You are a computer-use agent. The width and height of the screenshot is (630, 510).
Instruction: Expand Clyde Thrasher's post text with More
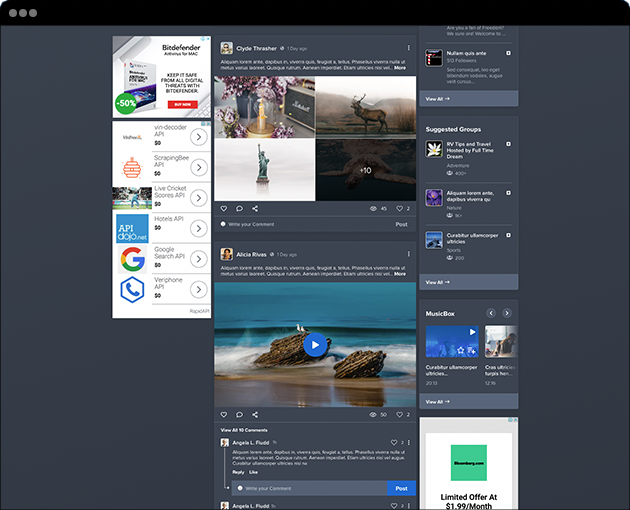[x=400, y=68]
